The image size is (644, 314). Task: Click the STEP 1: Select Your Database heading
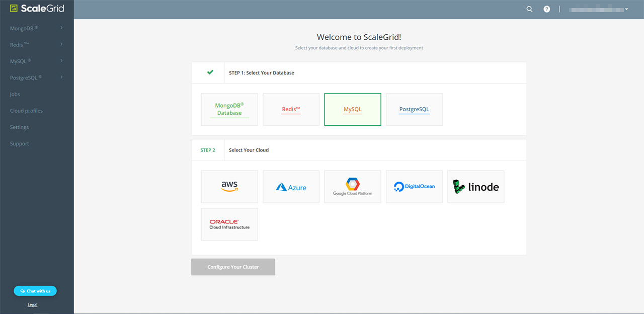click(262, 73)
